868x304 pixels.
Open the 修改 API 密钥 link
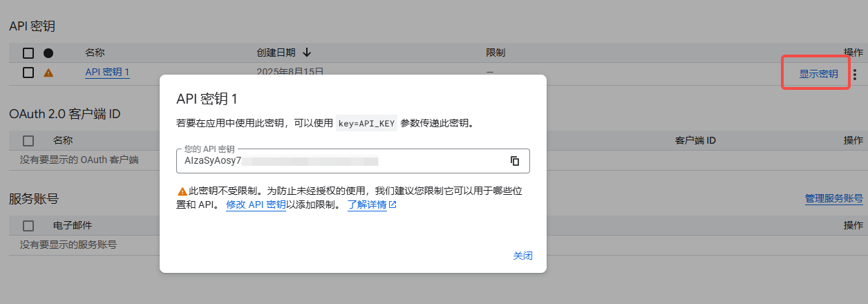[x=256, y=205]
